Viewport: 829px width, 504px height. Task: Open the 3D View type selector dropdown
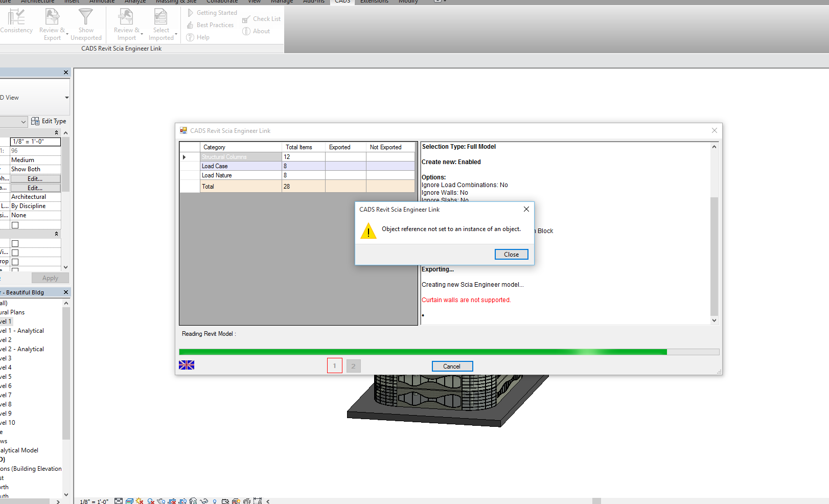[x=66, y=98]
